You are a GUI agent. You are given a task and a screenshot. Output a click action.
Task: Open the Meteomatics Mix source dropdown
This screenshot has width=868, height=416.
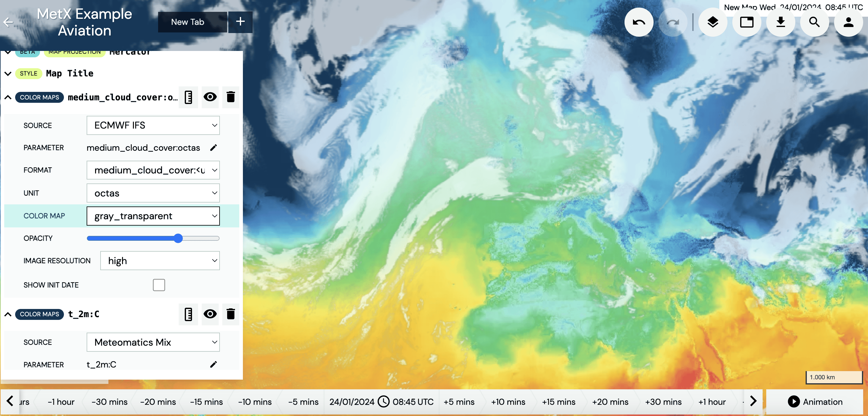153,342
